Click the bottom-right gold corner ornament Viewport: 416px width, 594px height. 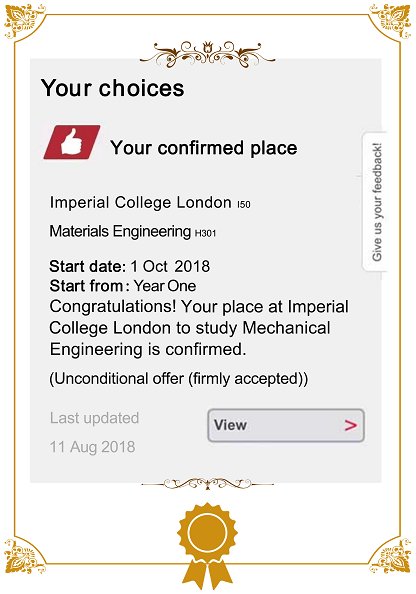pyautogui.click(x=391, y=556)
